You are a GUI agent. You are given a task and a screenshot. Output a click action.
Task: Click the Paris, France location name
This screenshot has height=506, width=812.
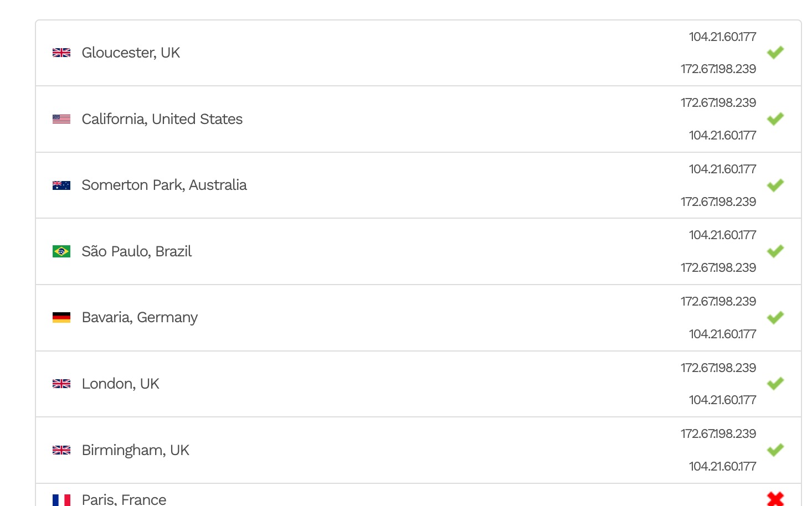point(124,499)
